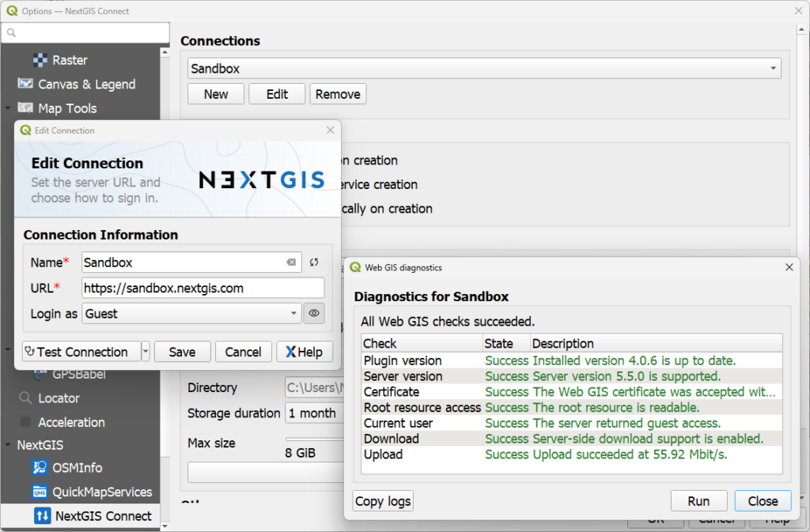The height and width of the screenshot is (532, 810).
Task: Open Storage duration 1 month dropdown
Action: pyautogui.click(x=314, y=413)
